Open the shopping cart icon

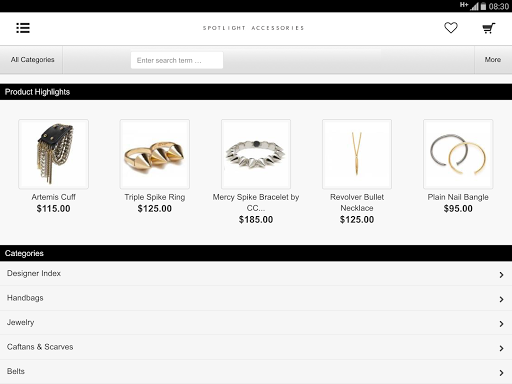click(489, 28)
